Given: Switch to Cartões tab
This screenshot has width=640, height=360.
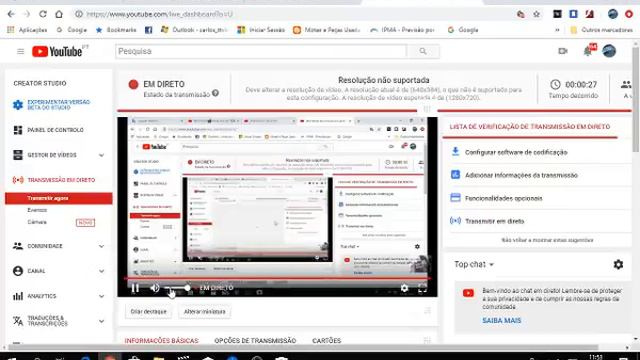Looking at the screenshot, I should coord(327,340).
